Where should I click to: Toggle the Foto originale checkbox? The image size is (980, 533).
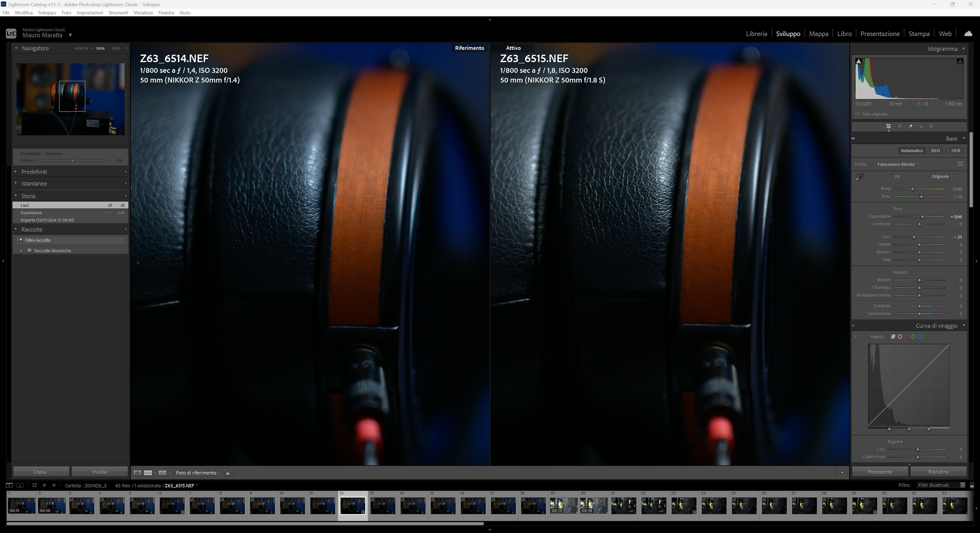(857, 114)
